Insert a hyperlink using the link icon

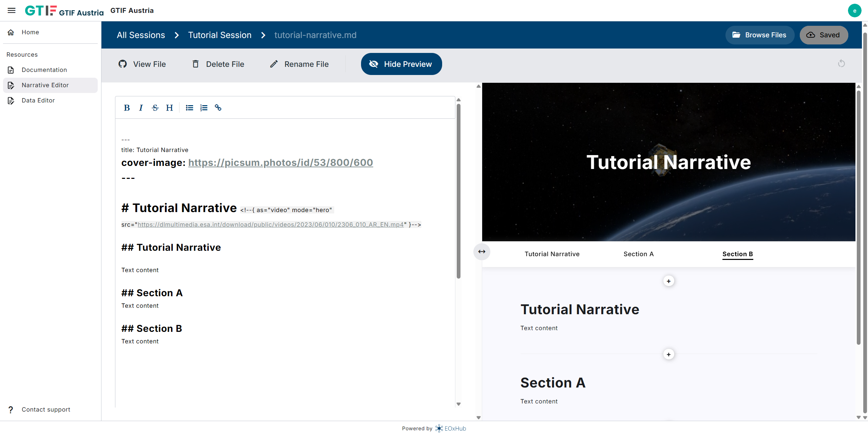point(218,108)
